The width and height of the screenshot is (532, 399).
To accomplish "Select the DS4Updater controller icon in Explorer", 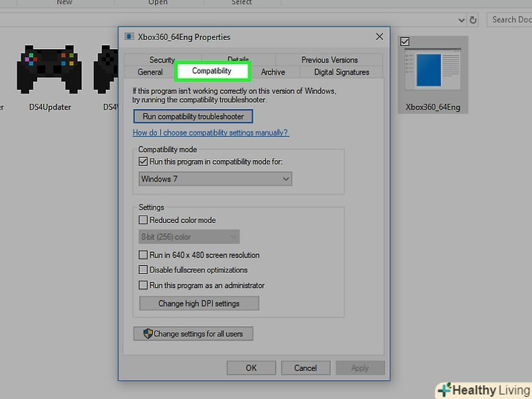I will 49,69.
